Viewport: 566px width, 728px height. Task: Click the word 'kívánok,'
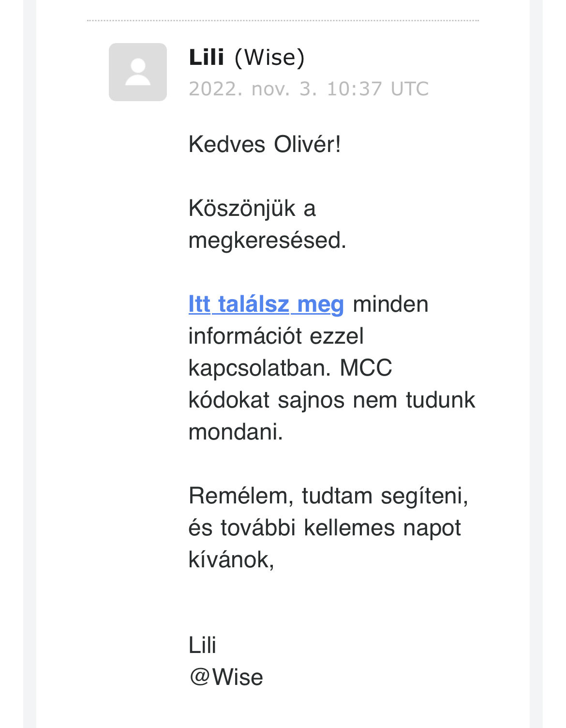coord(231,560)
